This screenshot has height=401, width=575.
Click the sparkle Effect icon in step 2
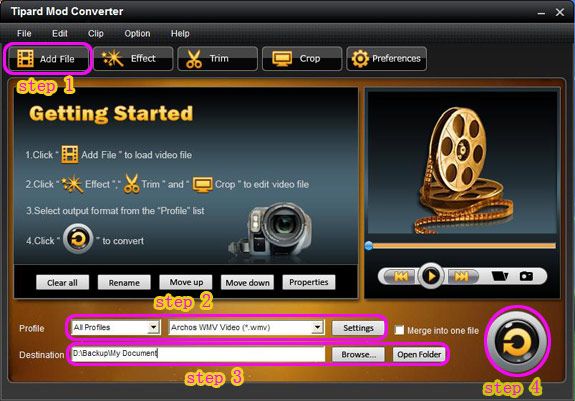[x=72, y=184]
